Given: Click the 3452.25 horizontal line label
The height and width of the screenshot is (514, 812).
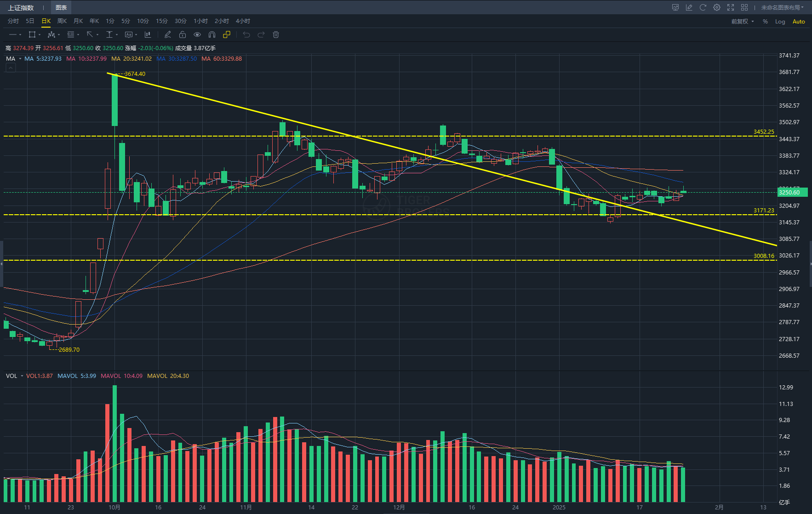Looking at the screenshot, I should pos(764,132).
